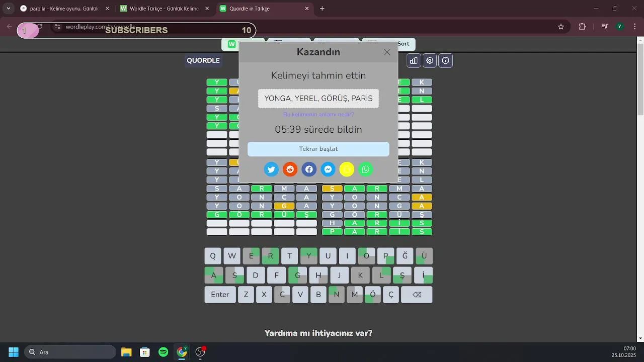
Task: Tap the T key on game keyboard
Action: point(289,256)
